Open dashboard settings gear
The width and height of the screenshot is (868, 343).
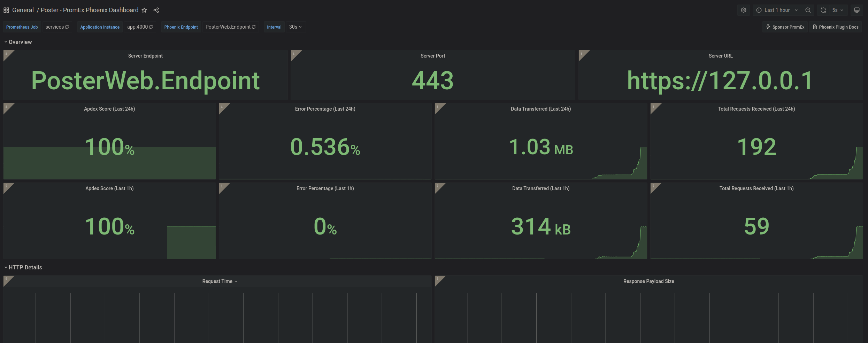[x=744, y=10]
